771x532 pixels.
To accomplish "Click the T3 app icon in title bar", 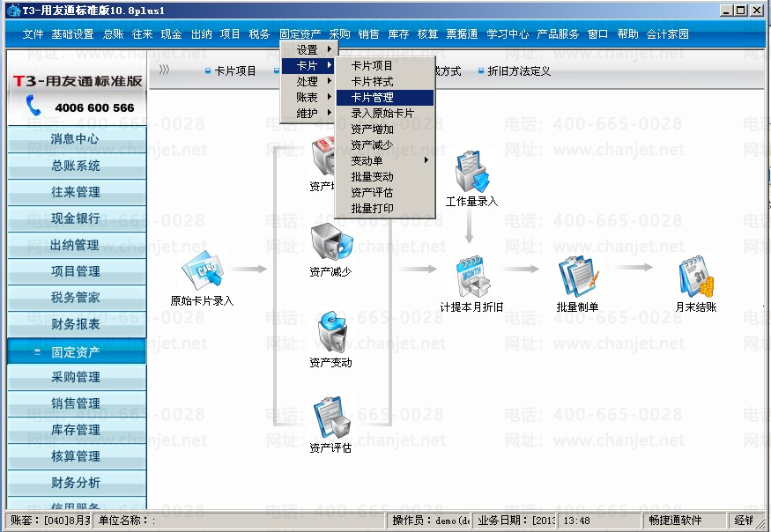I will (x=14, y=10).
